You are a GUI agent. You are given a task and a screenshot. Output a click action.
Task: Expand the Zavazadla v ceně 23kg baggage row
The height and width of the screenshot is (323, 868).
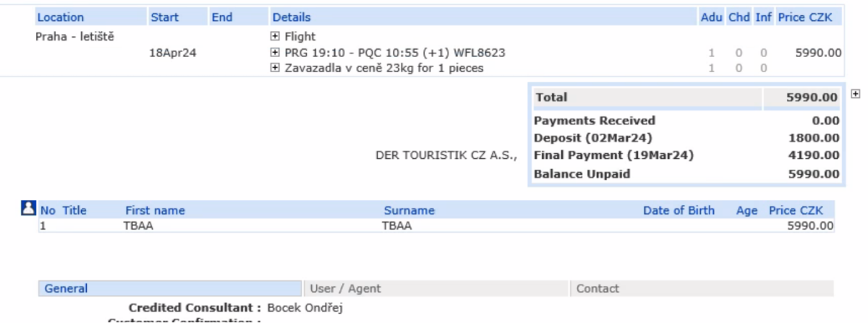(274, 69)
